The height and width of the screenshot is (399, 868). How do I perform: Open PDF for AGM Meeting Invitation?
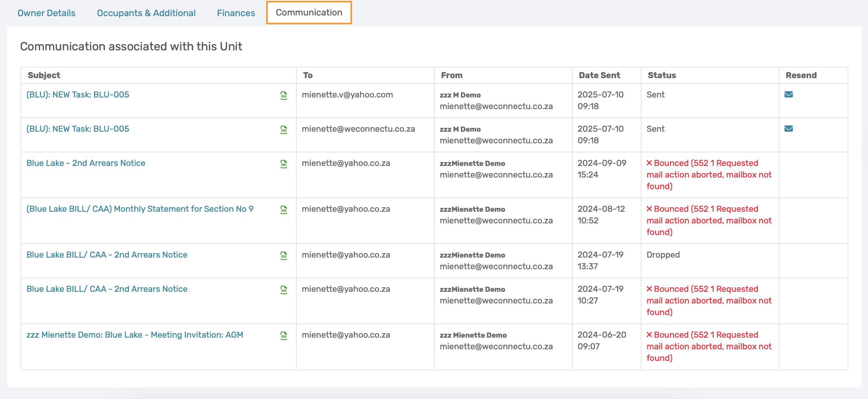(x=284, y=336)
